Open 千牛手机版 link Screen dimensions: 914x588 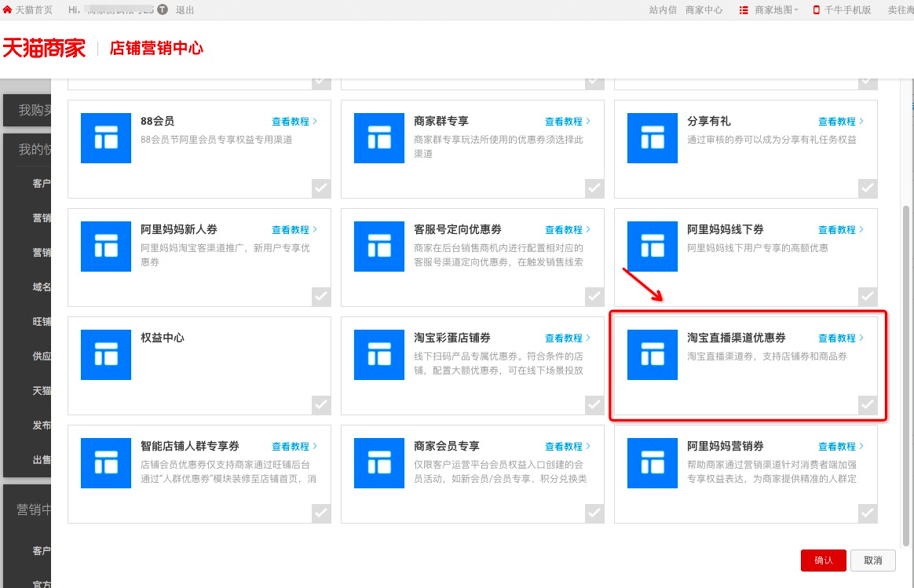(x=847, y=10)
